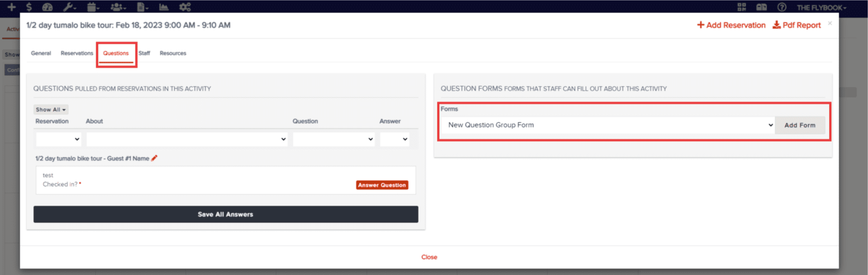The width and height of the screenshot is (868, 275).
Task: Open the About filter dropdown
Action: click(187, 139)
